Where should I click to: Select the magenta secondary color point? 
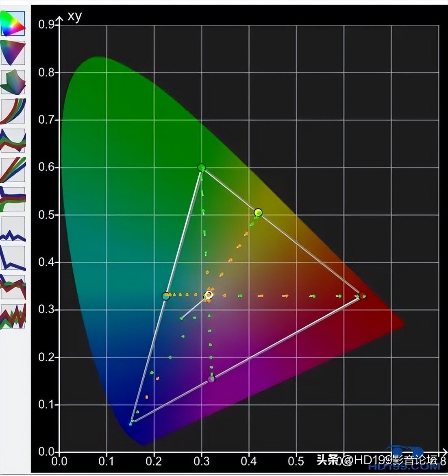(211, 379)
